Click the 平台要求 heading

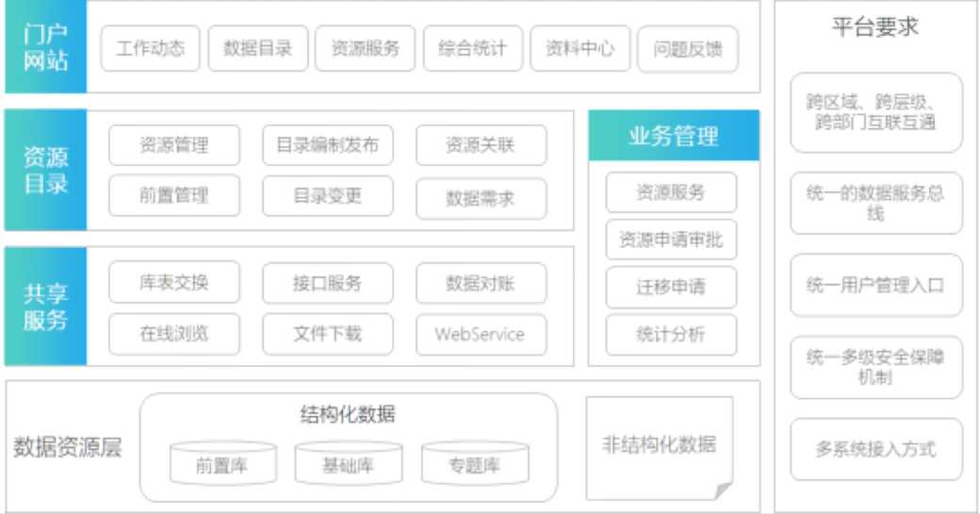(x=875, y=27)
